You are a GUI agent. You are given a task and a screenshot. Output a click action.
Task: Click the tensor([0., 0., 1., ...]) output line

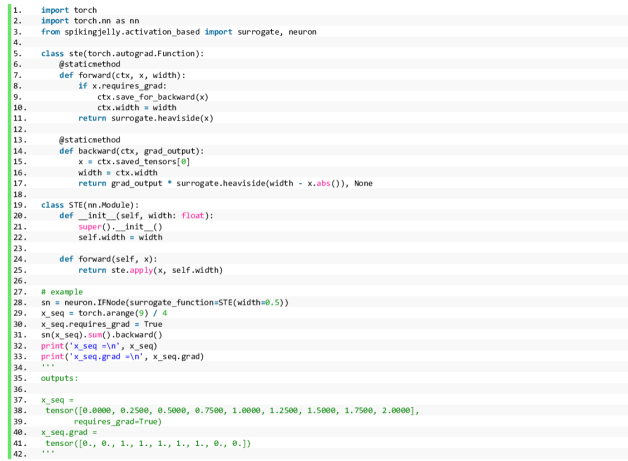[148, 443]
